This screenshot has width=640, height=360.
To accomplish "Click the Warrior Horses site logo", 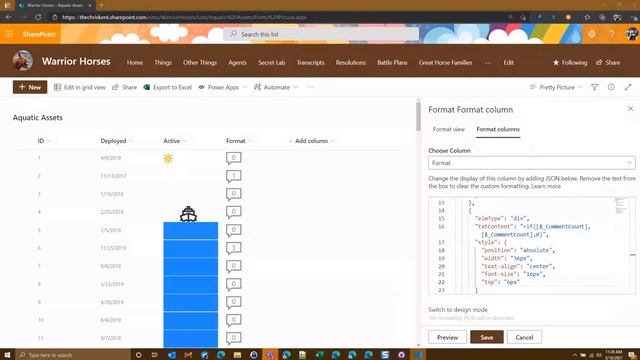I will pos(22,61).
